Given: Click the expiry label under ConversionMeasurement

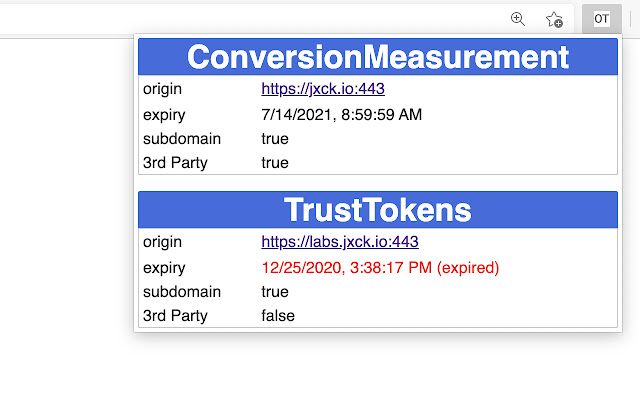Looking at the screenshot, I should point(164,116).
